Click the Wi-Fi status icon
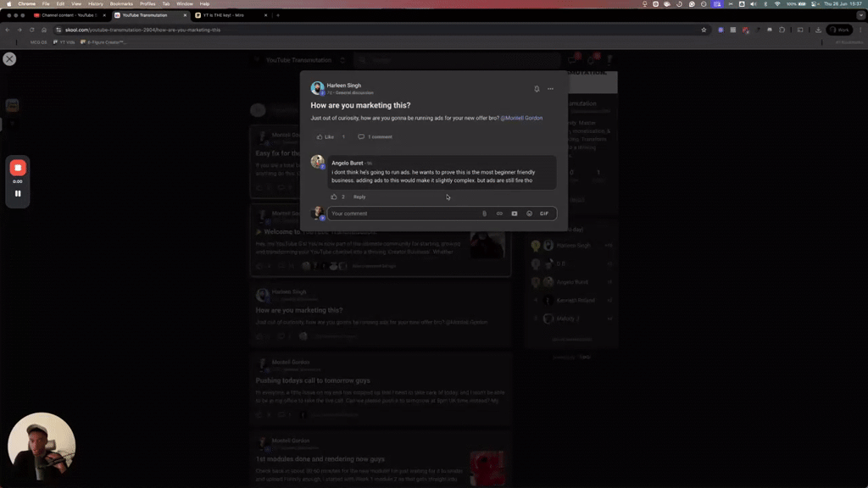The height and width of the screenshot is (488, 868). coord(777,4)
